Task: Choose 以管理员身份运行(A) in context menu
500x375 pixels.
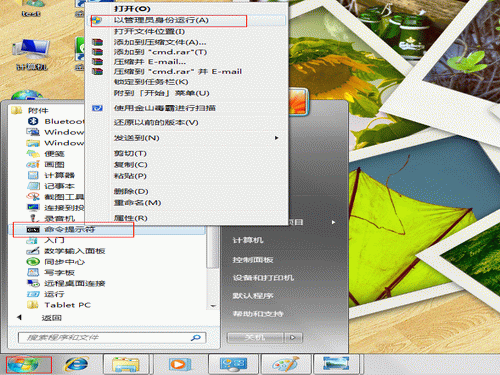Action: (x=188, y=20)
